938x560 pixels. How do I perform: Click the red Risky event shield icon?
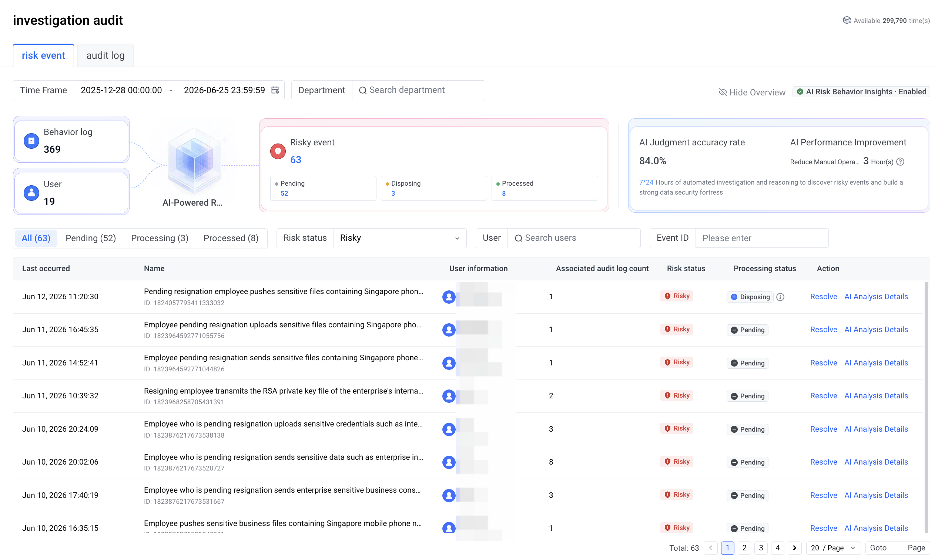click(278, 151)
